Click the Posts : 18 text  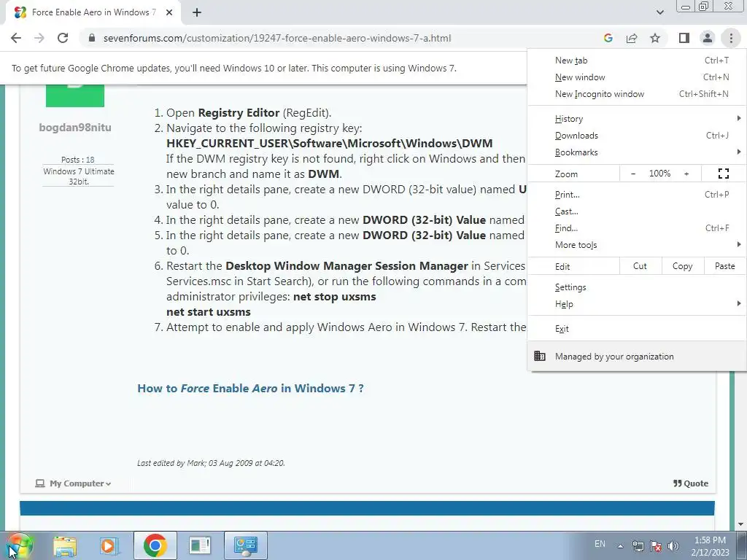point(77,160)
